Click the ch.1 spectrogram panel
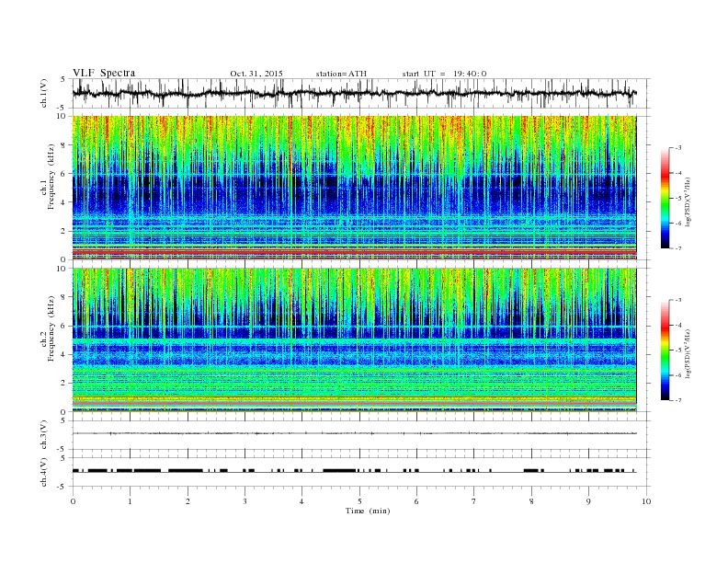 point(354,188)
